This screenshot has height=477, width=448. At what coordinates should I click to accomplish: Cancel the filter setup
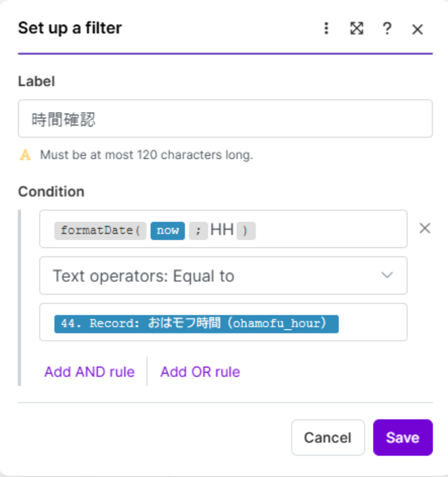point(328,438)
